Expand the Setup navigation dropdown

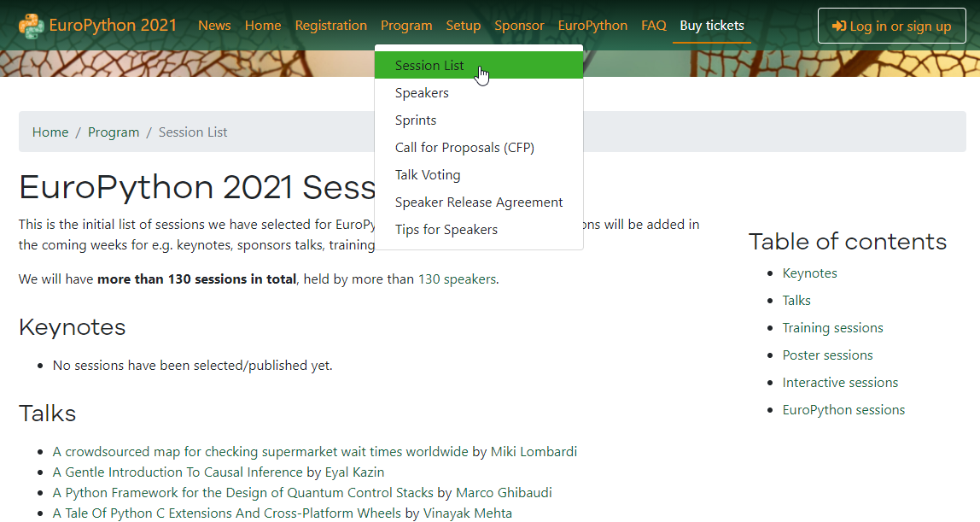464,26
